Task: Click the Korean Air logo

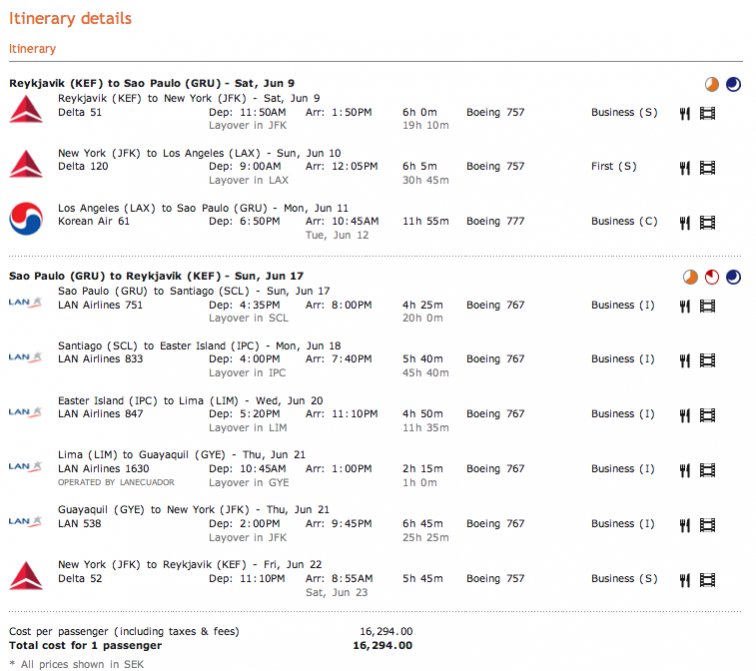Action: (x=23, y=218)
